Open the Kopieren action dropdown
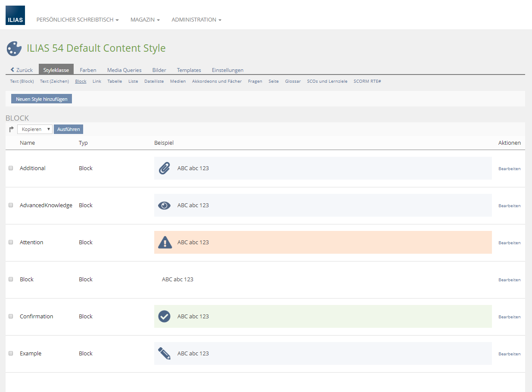This screenshot has height=392, width=532. tap(34, 129)
